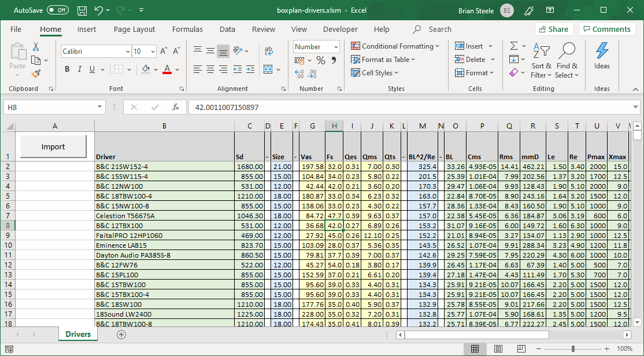Click the Cut scissors icon
Viewport: 644px width, 356px height.
point(36,46)
